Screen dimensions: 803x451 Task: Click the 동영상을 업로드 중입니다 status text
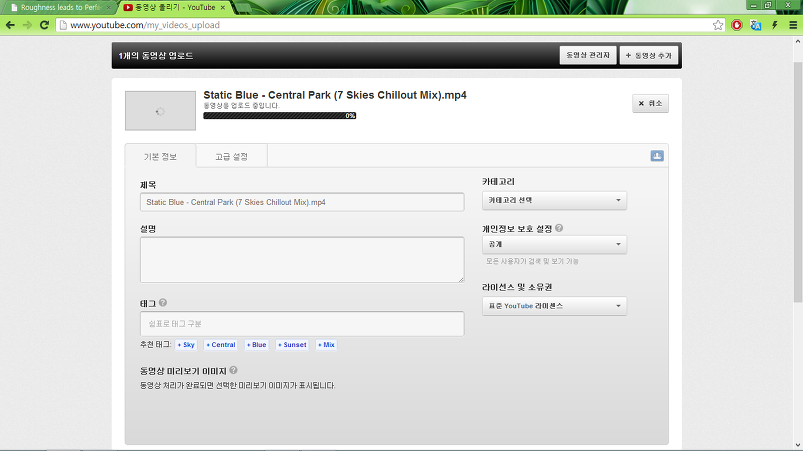click(x=241, y=105)
